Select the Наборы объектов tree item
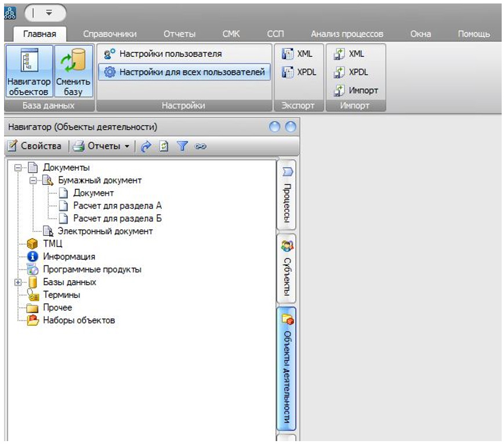 [x=79, y=320]
